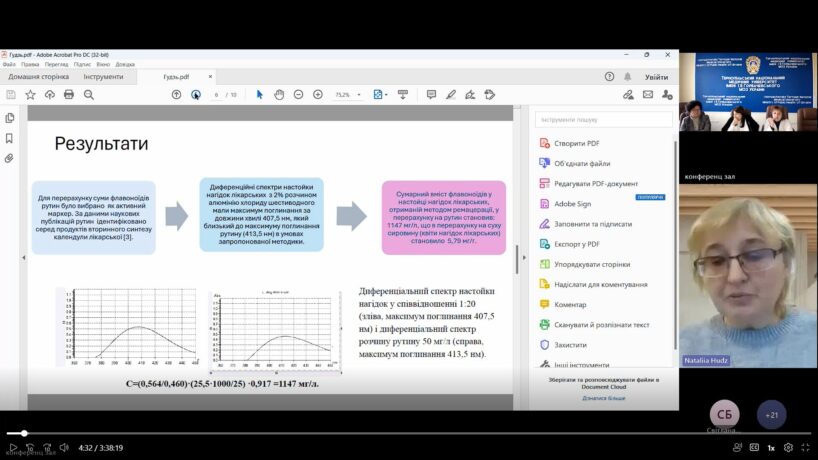Click the Увійти sign-in button
The image size is (818, 460).
tap(656, 76)
